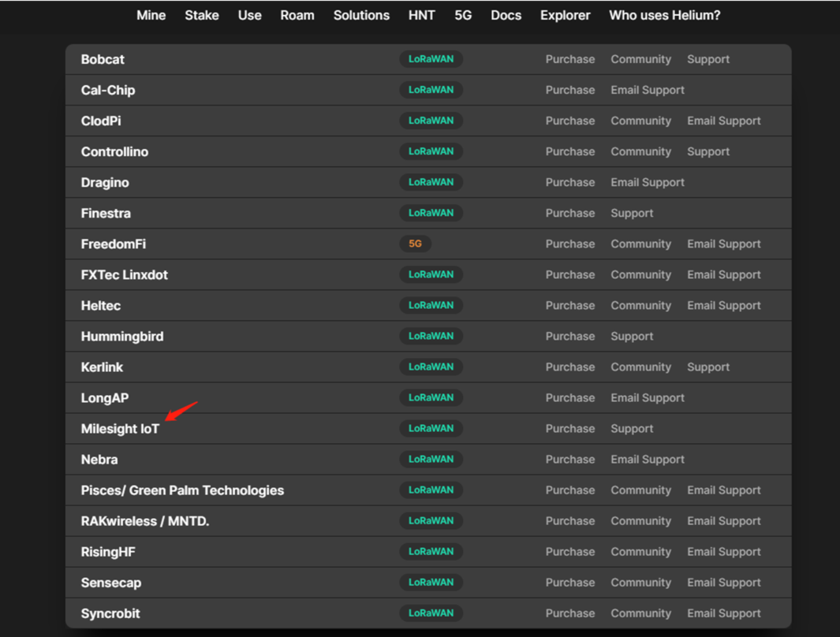Select the RisingHF manufacturer name
Screen dimensions: 840x637
[x=108, y=552]
